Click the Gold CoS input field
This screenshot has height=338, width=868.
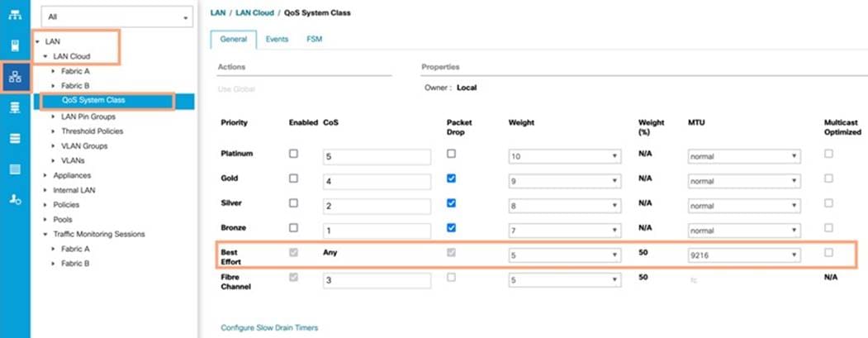pos(377,182)
